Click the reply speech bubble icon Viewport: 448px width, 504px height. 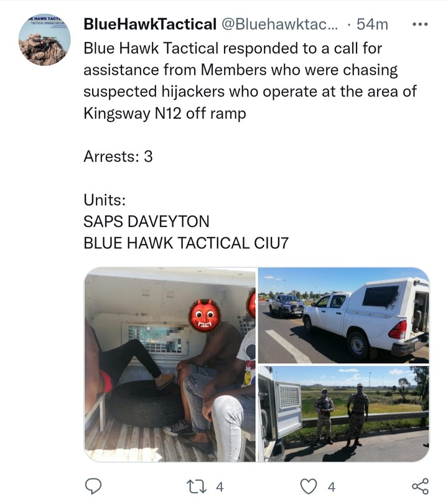pos(93,486)
